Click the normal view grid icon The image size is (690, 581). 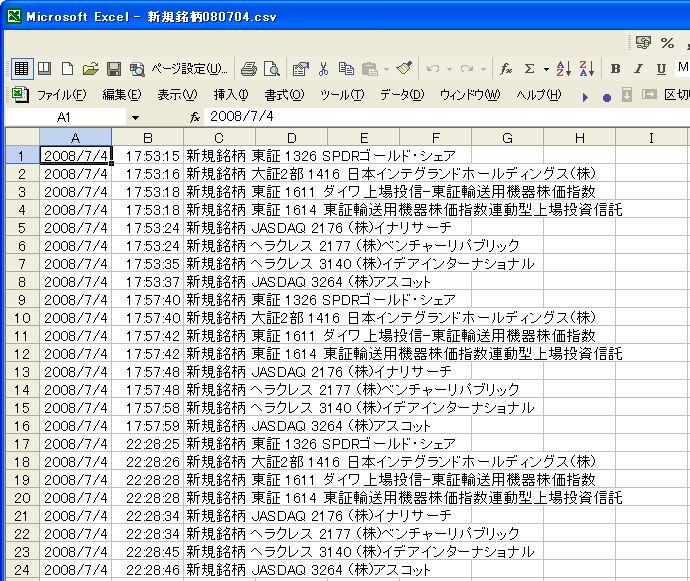22,69
